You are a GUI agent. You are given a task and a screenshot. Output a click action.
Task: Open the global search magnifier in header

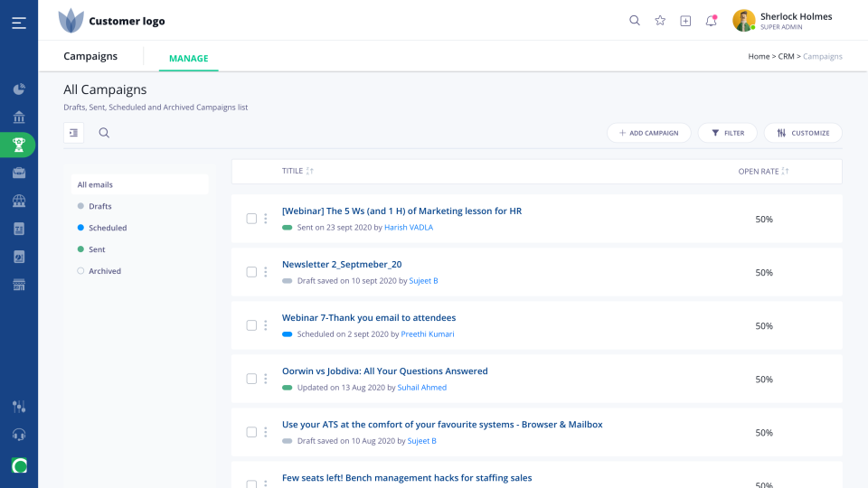click(635, 21)
